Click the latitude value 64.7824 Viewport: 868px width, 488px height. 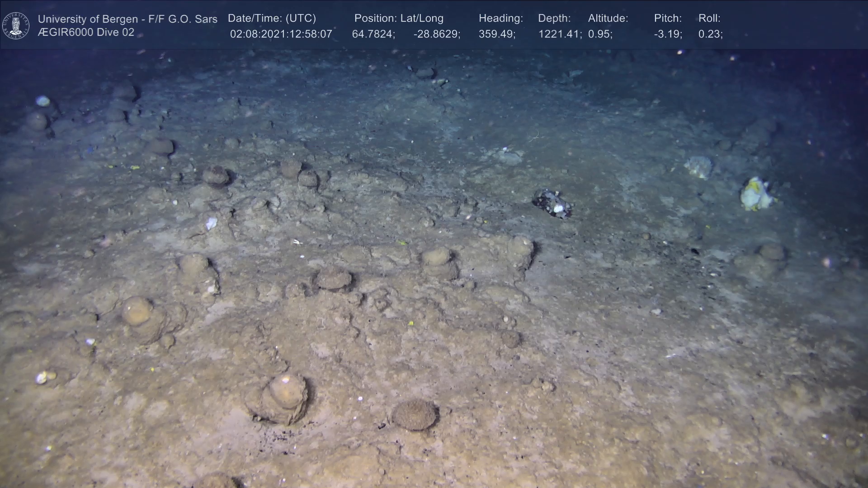(x=373, y=34)
